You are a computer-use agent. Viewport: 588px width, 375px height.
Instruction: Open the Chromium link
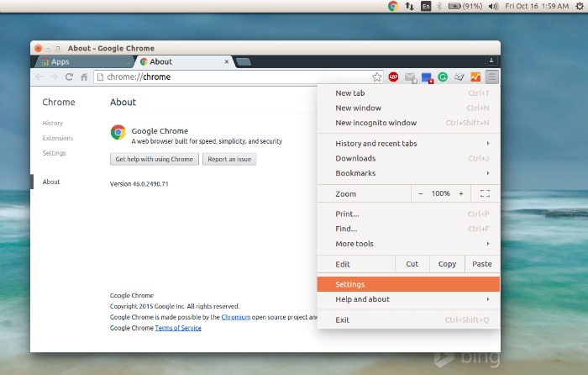(x=236, y=317)
